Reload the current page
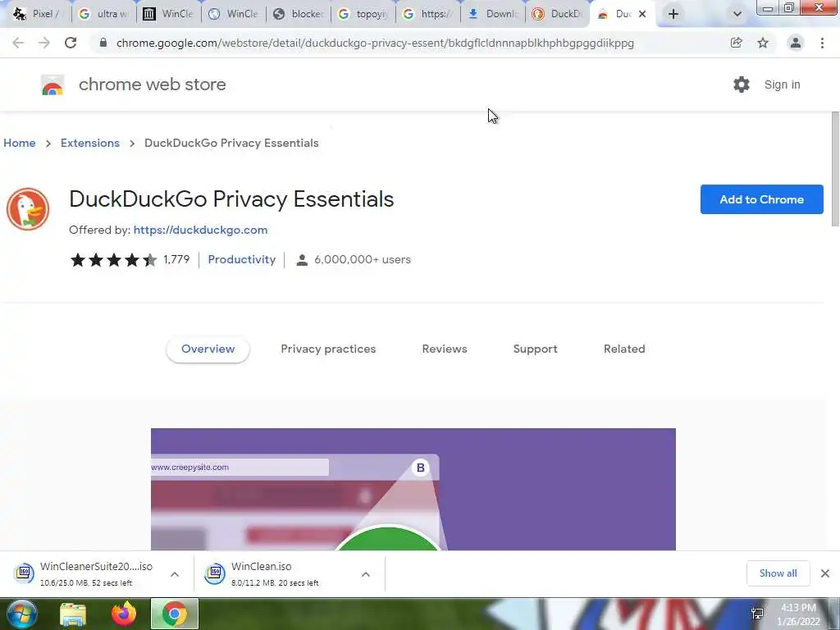The width and height of the screenshot is (840, 630). coord(71,43)
